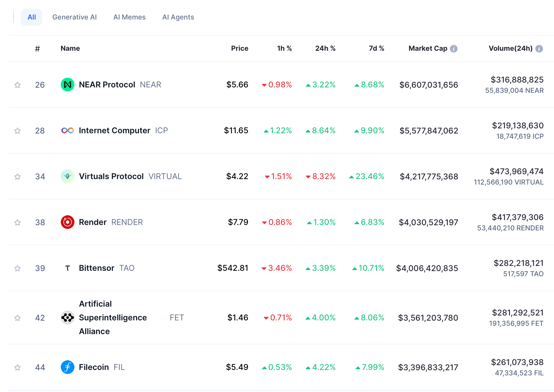Open the Market Cap info tooltip icon
The height and width of the screenshot is (392, 554).
tap(454, 48)
